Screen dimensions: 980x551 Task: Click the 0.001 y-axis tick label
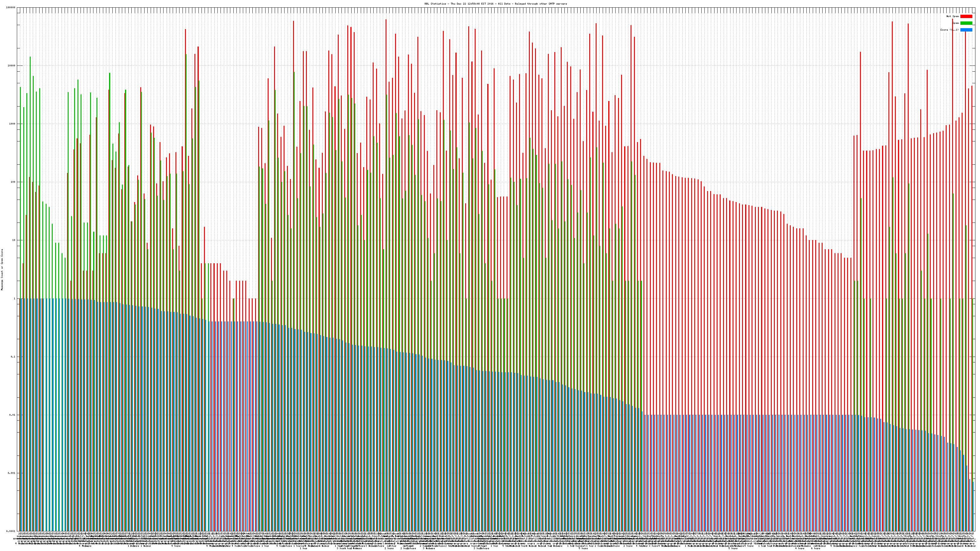click(x=12, y=473)
